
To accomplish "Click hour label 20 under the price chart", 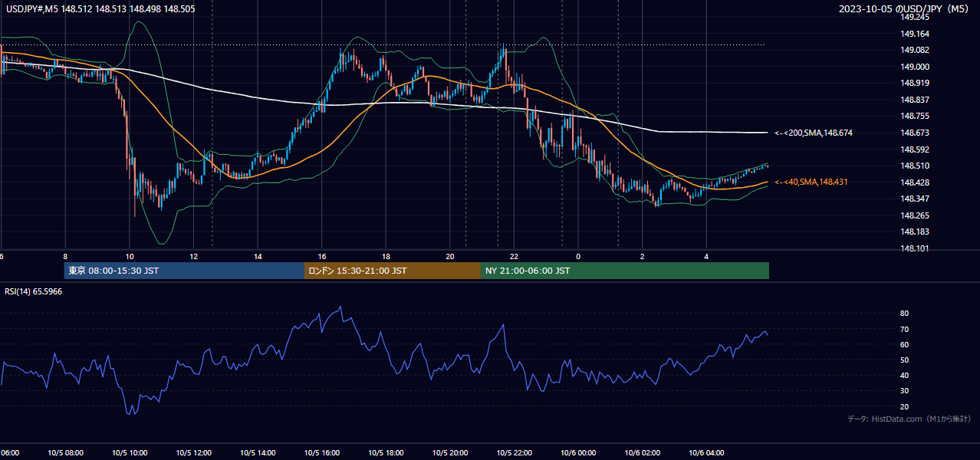I will point(450,256).
